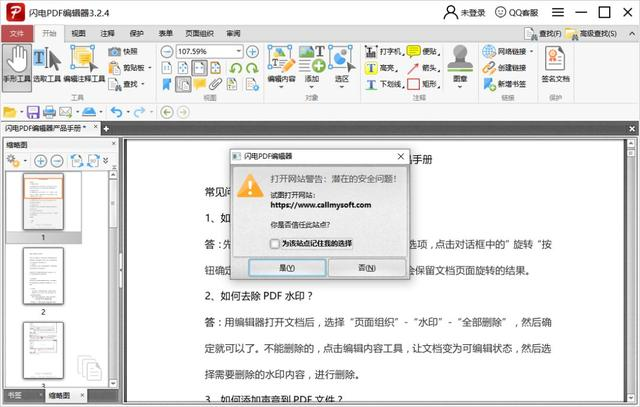Close the warning dialog with X
The image size is (640, 407).
401,156
